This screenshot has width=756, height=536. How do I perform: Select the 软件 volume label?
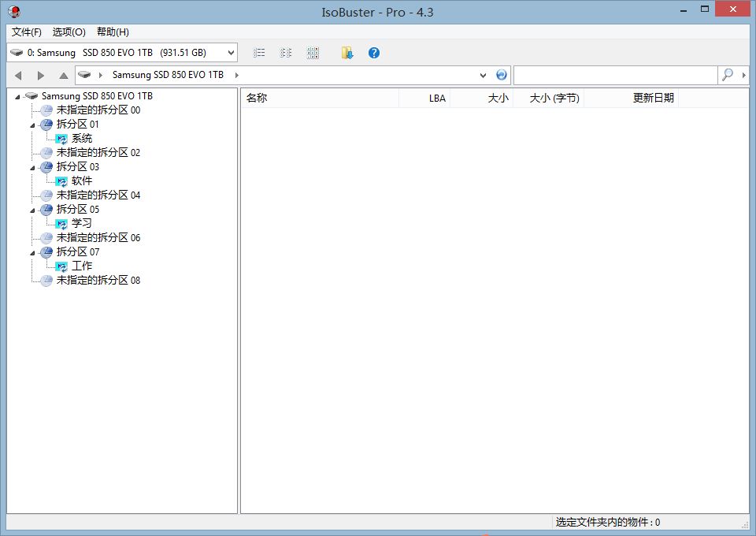[82, 181]
